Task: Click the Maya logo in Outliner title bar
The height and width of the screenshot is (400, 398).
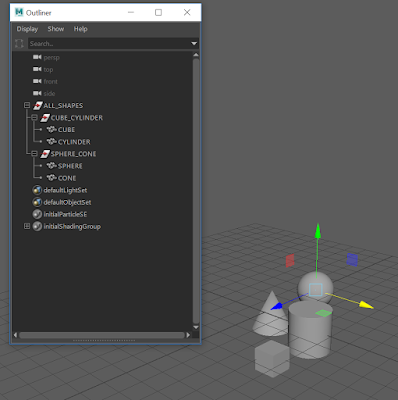Action: pyautogui.click(x=19, y=12)
